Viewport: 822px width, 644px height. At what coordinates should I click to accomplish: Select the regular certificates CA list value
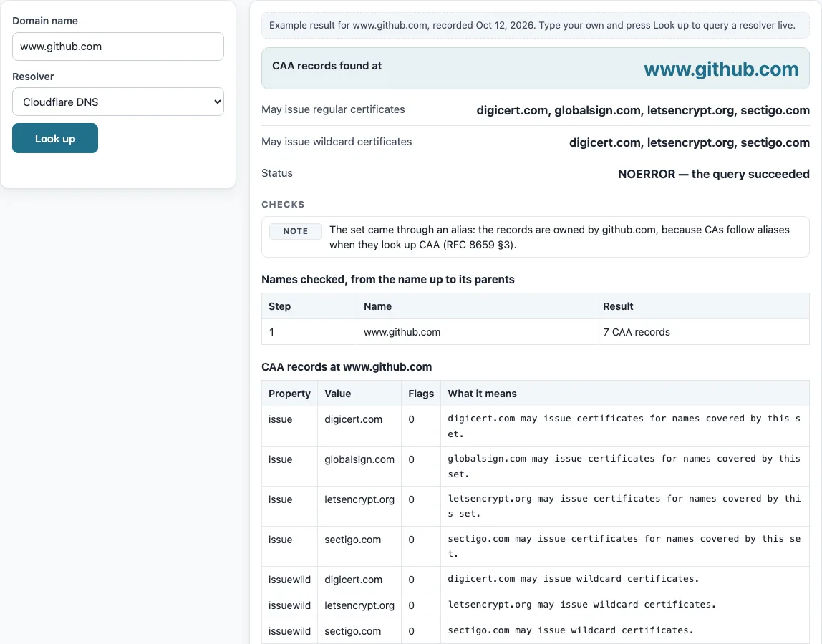[x=643, y=111]
